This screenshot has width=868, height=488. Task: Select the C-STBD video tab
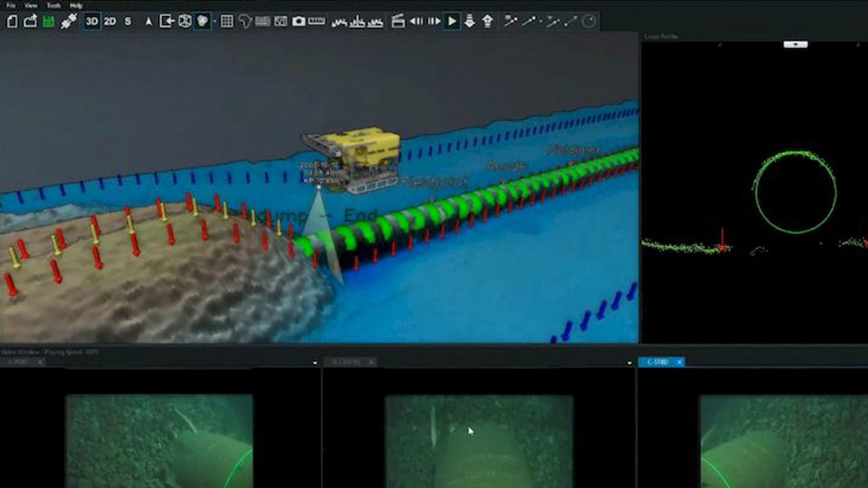[x=658, y=362]
